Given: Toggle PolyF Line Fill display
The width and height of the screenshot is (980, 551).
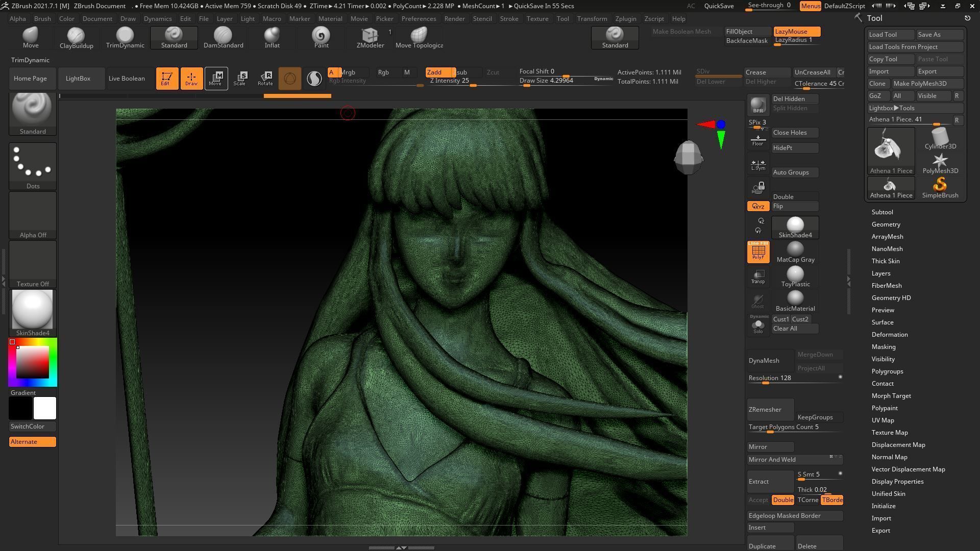Looking at the screenshot, I should click(758, 252).
